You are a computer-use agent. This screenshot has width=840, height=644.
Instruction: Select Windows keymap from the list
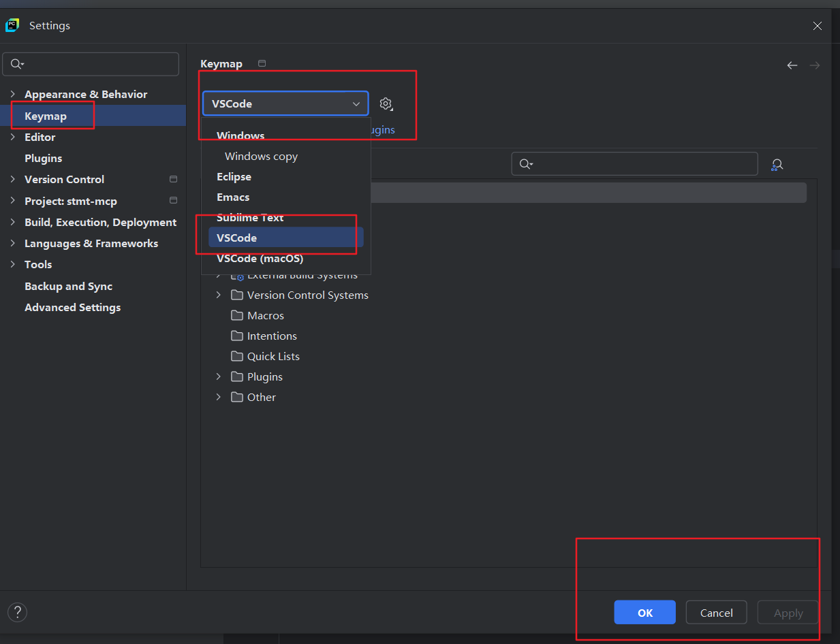click(286, 135)
